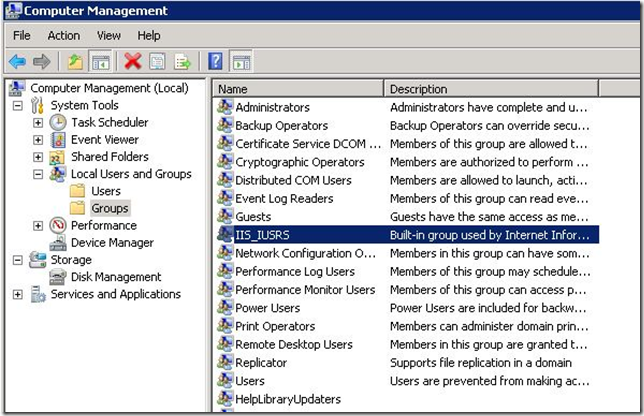Expand the Event Viewer node

(x=38, y=140)
